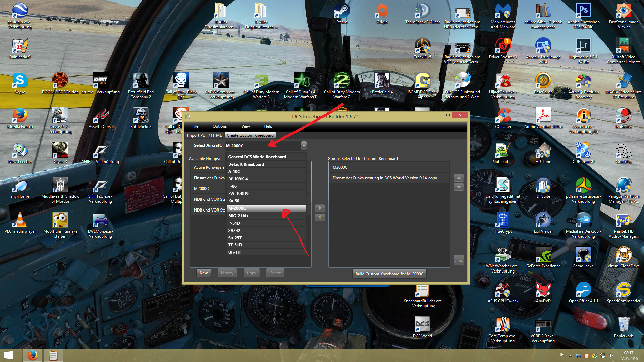
Task: Open the Battlefield 3 shortcut
Action: click(x=141, y=118)
